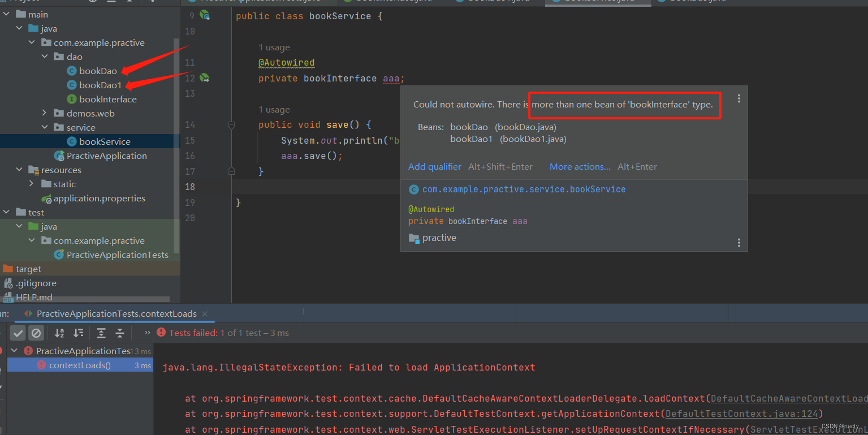Click PractiveApplicationTests class icon in tree
This screenshot has width=868, height=435.
(59, 255)
